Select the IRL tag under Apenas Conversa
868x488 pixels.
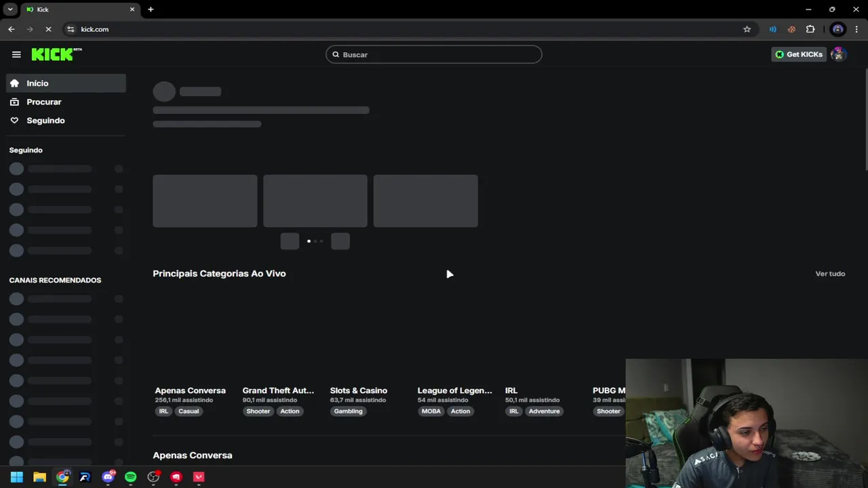163,411
